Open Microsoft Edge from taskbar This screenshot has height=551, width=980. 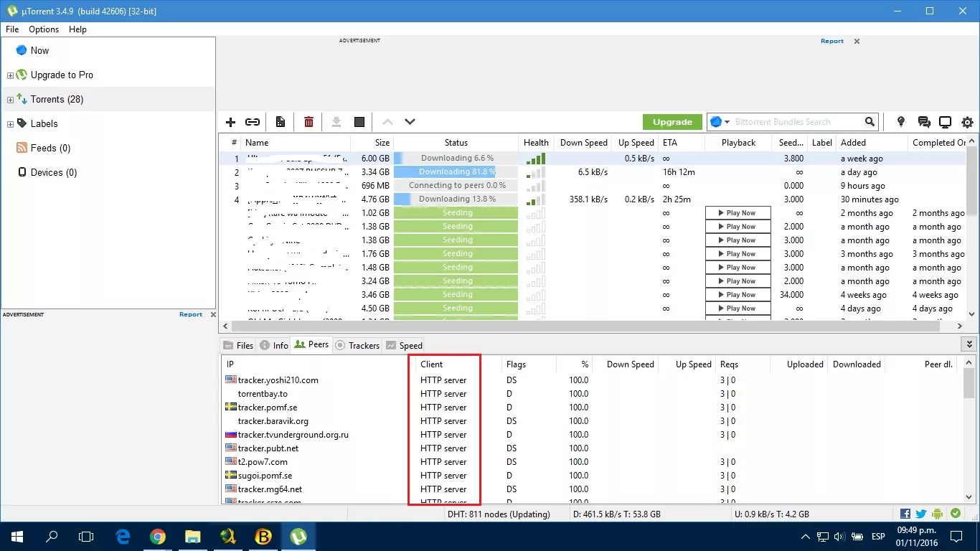point(123,537)
